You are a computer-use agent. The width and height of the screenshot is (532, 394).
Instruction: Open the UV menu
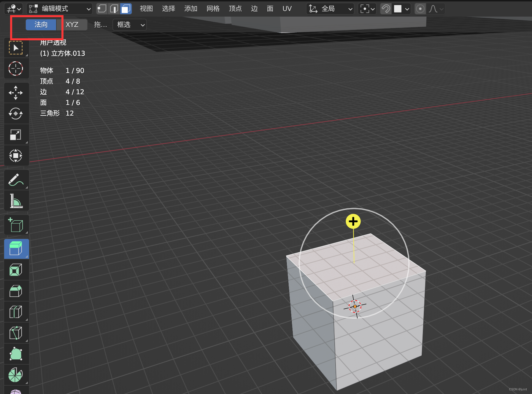287,9
